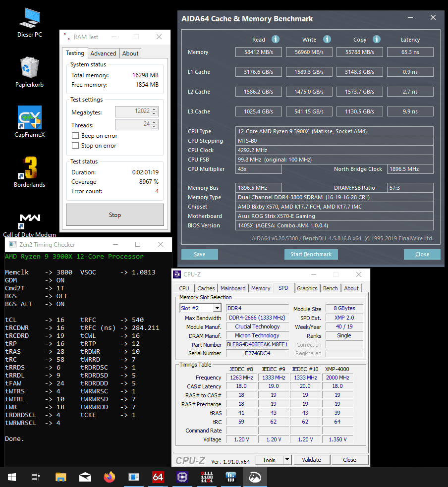
Task: Click the L3 Cache Write 541.15 GB/s value
Action: click(x=309, y=111)
